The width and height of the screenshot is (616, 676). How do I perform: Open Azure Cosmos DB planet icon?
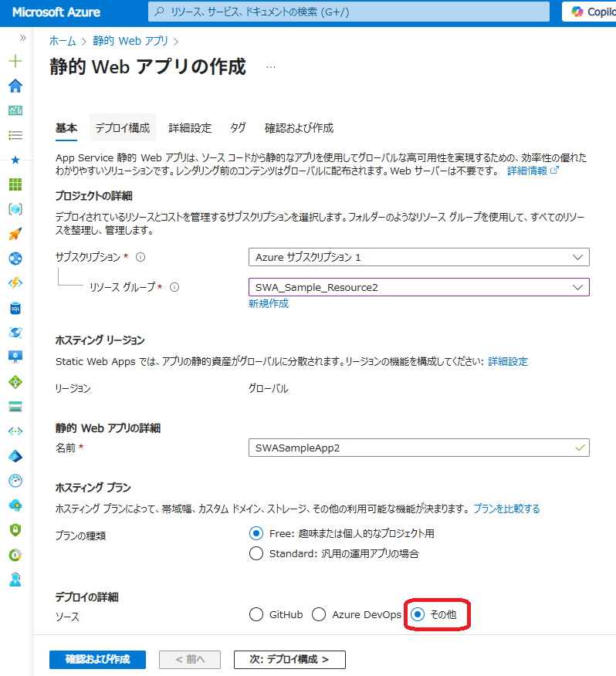coord(15,333)
